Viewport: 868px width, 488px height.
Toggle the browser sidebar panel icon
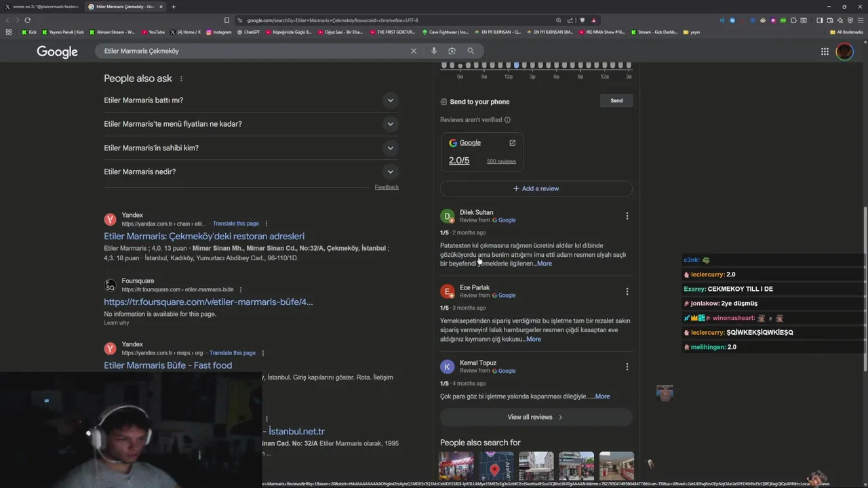click(x=819, y=20)
